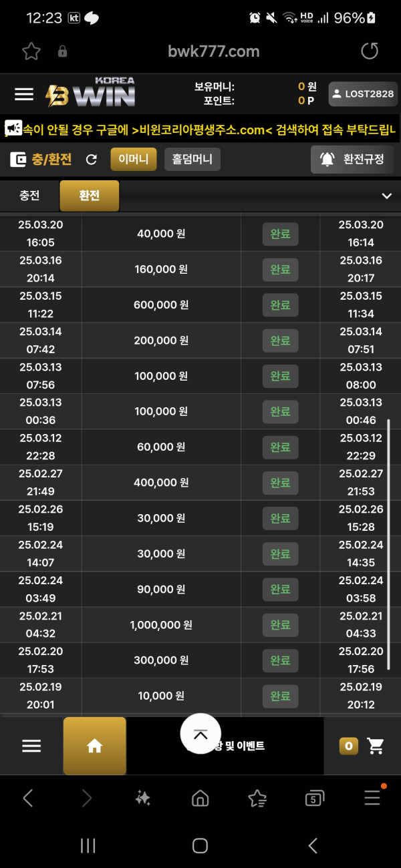Open the 환전규정 rules button

352,160
